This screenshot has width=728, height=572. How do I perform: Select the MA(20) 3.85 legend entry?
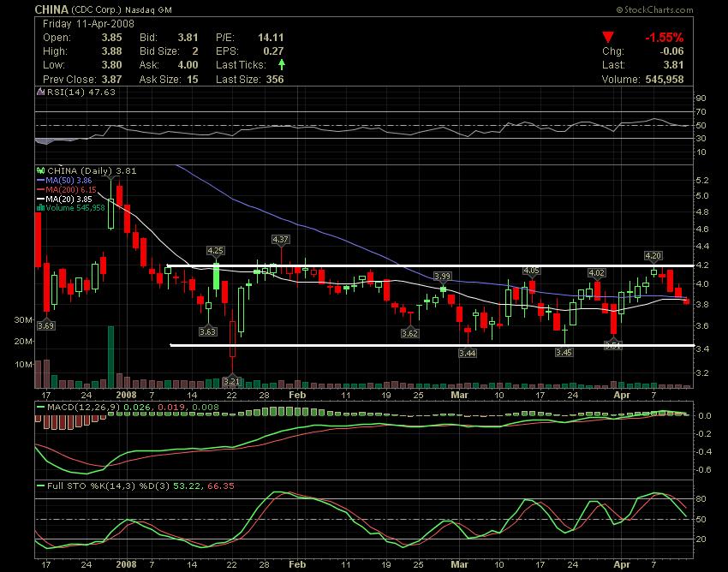(x=64, y=199)
